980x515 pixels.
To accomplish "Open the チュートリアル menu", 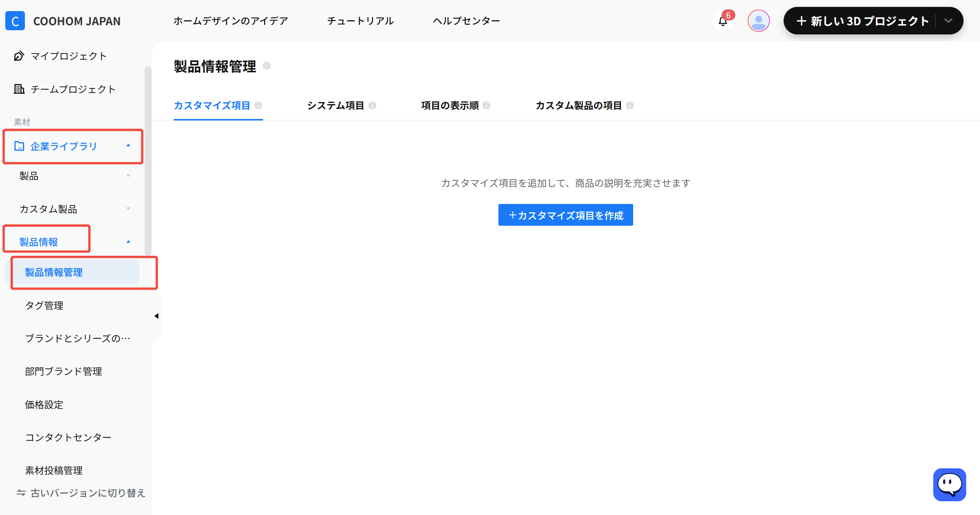I will (360, 21).
